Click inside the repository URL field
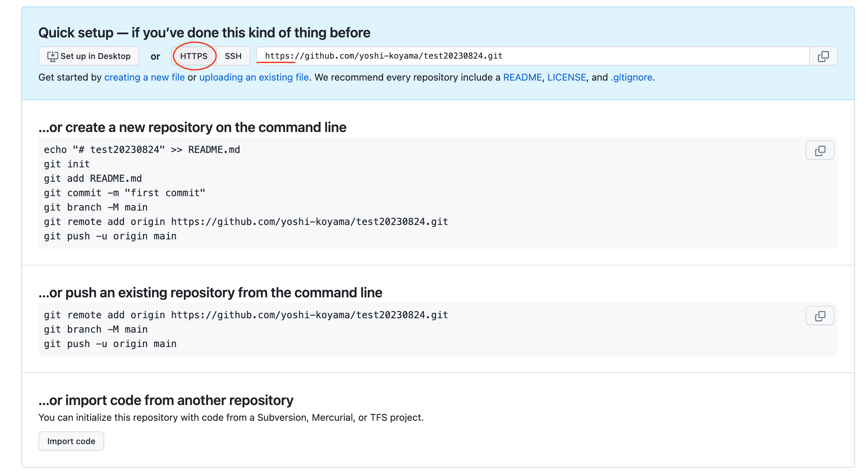Screen dimensions: 868x476 point(514,56)
